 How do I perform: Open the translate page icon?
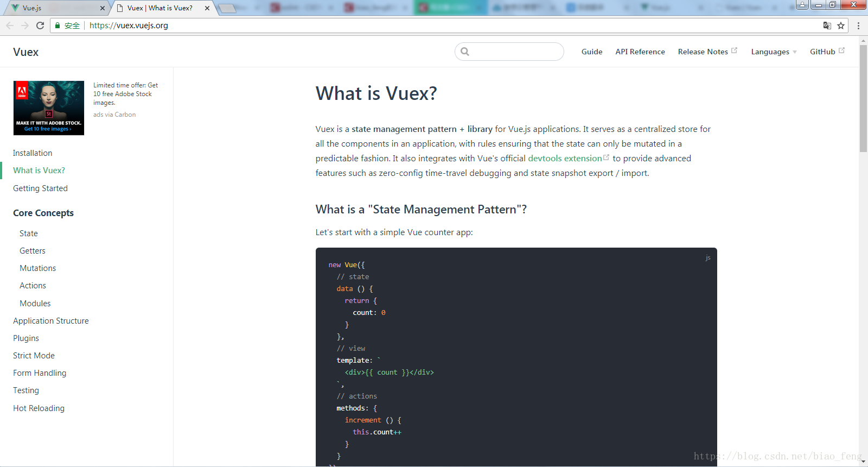click(827, 26)
